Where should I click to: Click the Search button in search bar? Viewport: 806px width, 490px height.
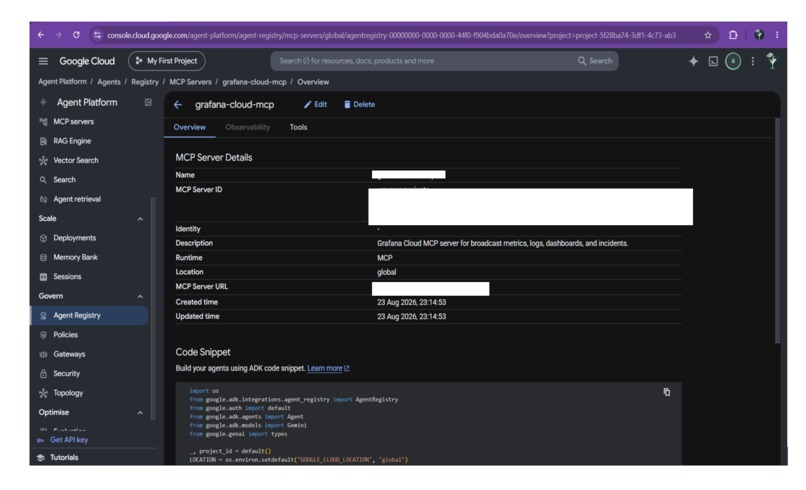595,61
